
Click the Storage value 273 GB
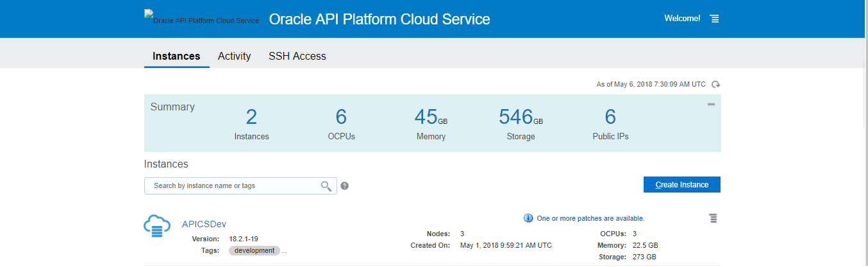(644, 257)
